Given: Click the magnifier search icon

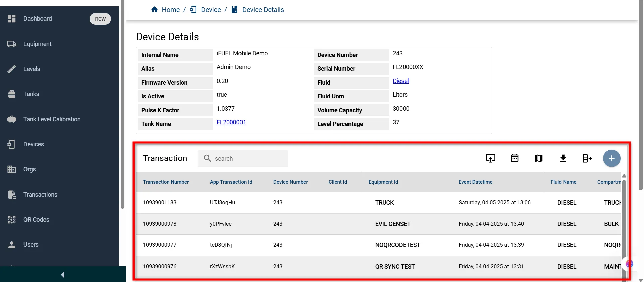Looking at the screenshot, I should pyautogui.click(x=208, y=158).
